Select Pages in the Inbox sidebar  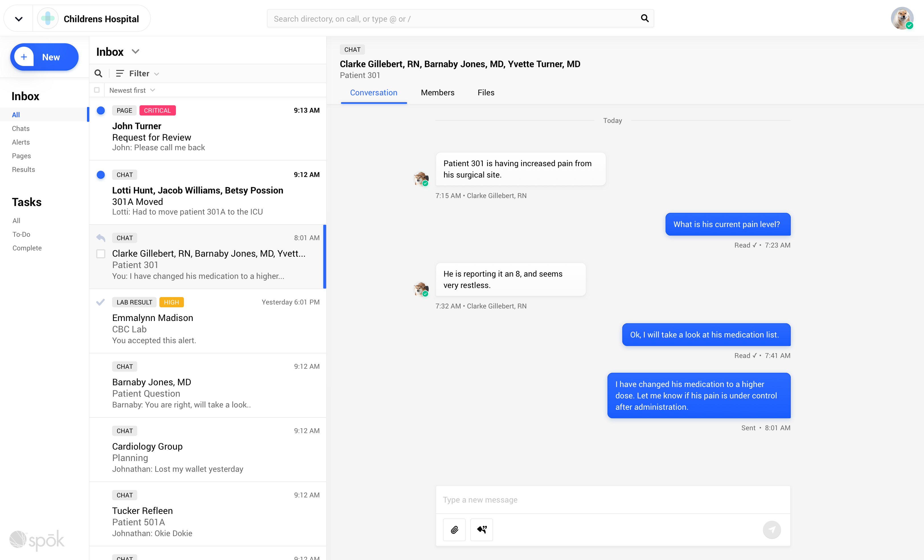pos(21,156)
